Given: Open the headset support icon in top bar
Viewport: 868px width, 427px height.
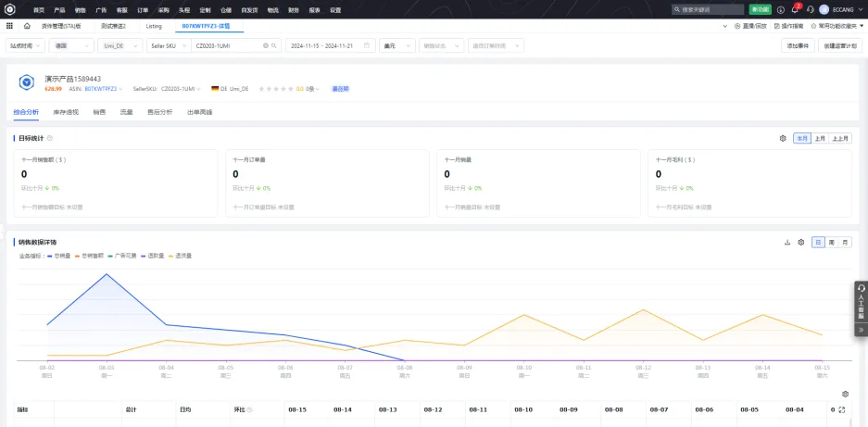Looking at the screenshot, I should 811,9.
